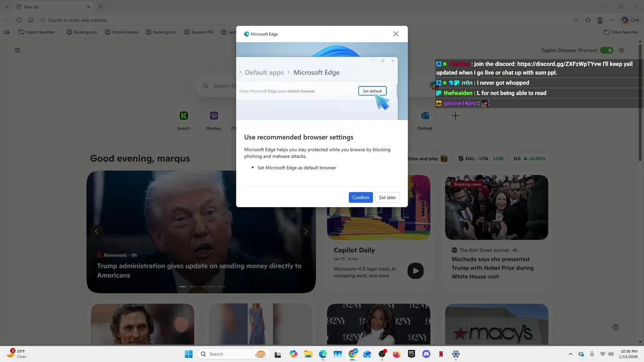The image size is (644, 362).
Task: Toggle Copilot Discover (Preview) switch
Action: coord(607,50)
